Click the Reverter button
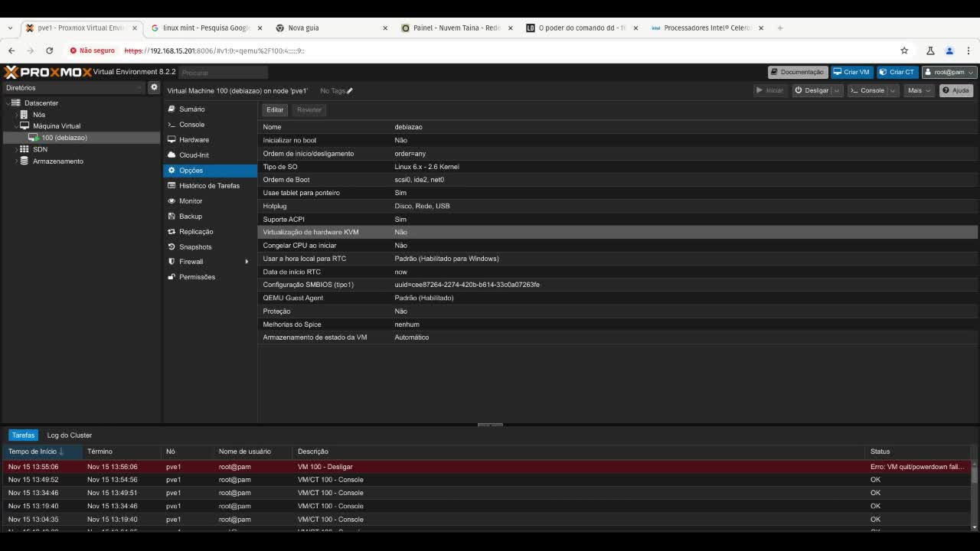Image resolution: width=980 pixels, height=551 pixels. click(x=309, y=110)
